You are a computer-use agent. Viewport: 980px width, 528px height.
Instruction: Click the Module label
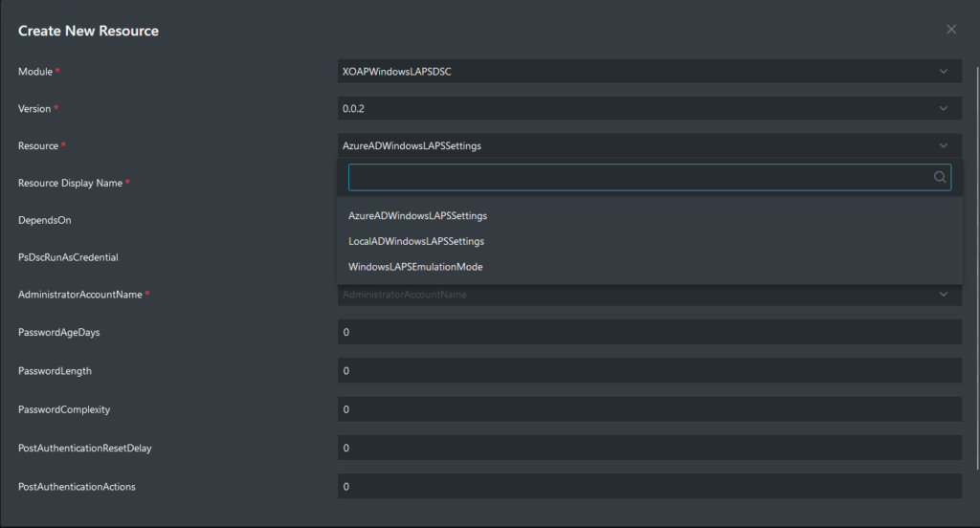click(x=35, y=71)
